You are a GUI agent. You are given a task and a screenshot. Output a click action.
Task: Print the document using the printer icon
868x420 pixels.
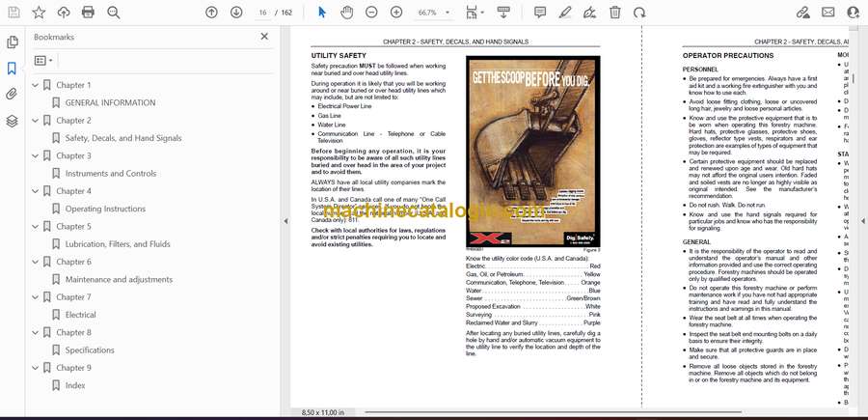(89, 13)
